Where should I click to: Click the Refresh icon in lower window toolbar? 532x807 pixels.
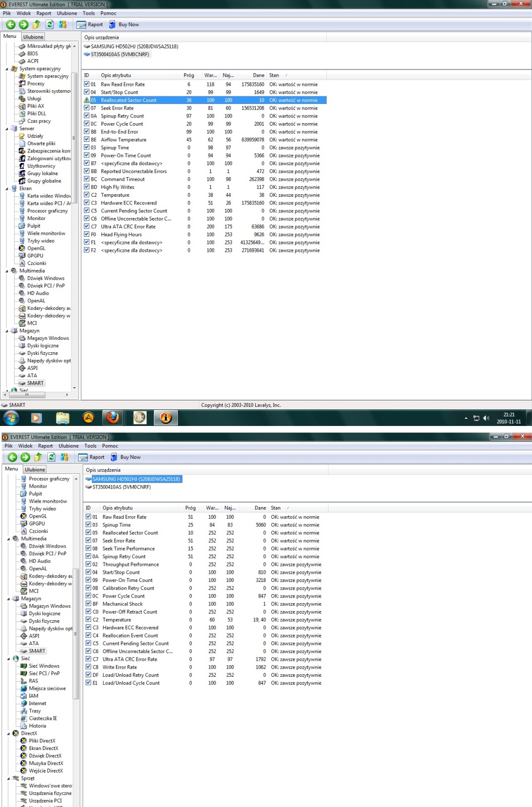pyautogui.click(x=51, y=457)
